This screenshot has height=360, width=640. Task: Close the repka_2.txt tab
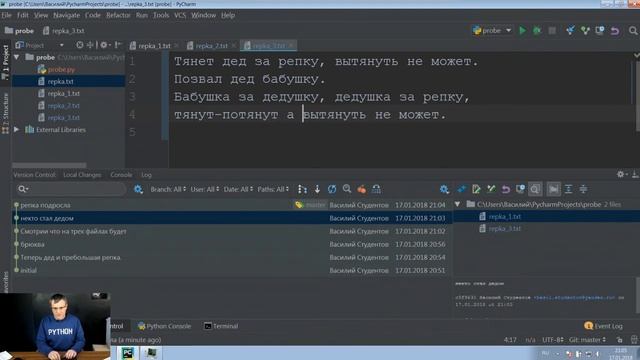(x=233, y=46)
